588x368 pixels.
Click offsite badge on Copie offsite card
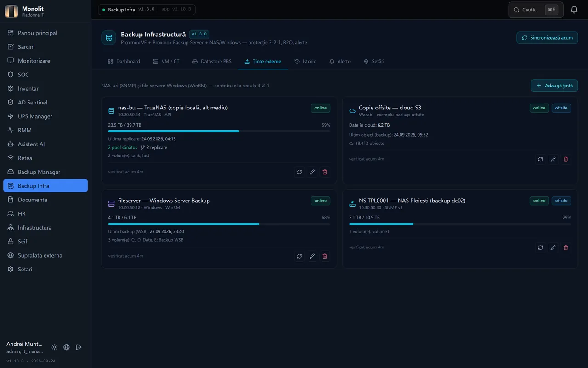pyautogui.click(x=561, y=108)
